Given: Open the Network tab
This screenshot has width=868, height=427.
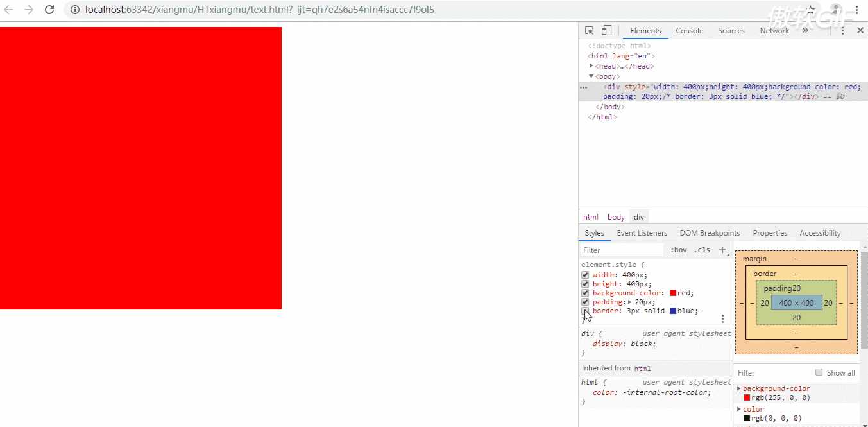Looking at the screenshot, I should pyautogui.click(x=774, y=31).
